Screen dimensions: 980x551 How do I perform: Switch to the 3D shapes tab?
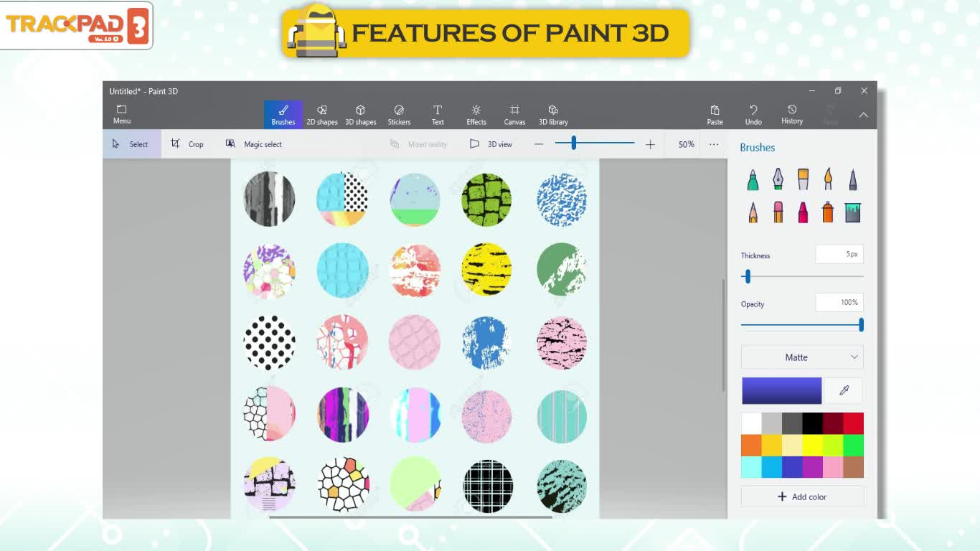361,115
